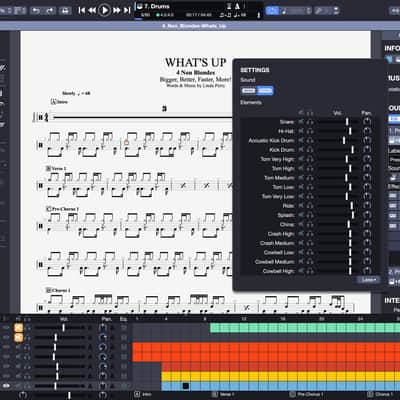Screen dimensions: 400x400
Task: Solo the Tom High element
Action: pyautogui.click(x=310, y=169)
